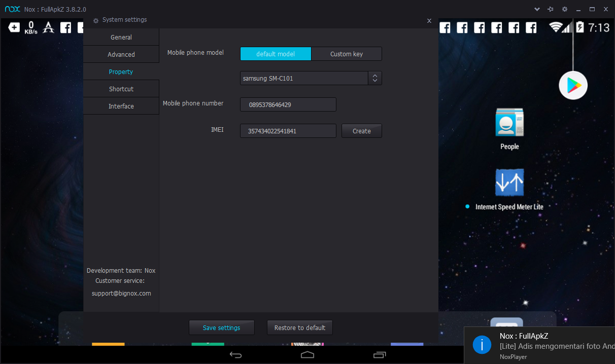Tap the Android Back navigation button

click(x=236, y=354)
